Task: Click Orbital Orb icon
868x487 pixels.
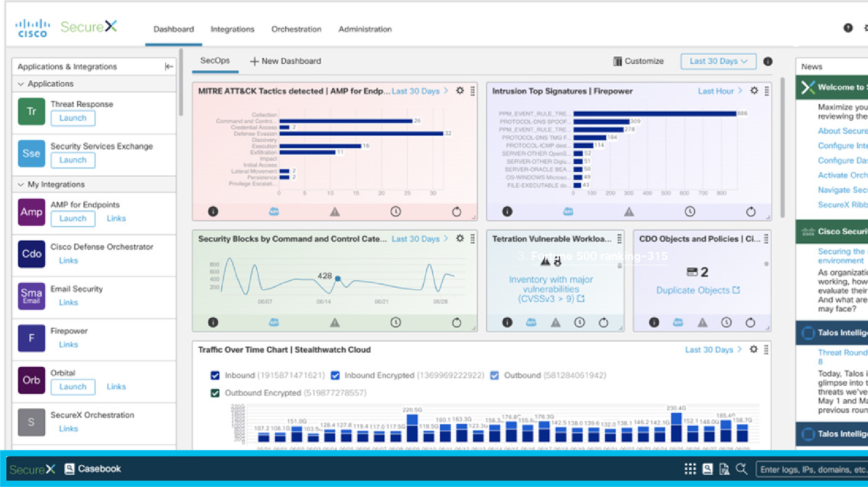Action: point(32,380)
